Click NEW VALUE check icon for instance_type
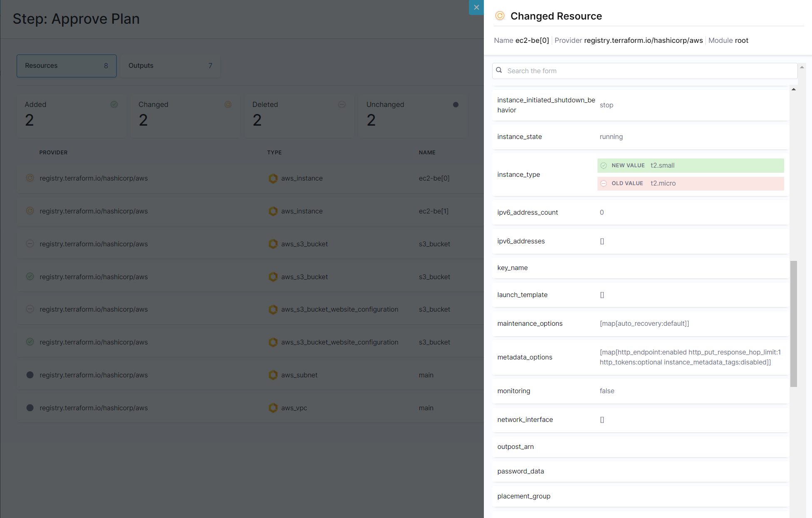This screenshot has height=518, width=812. [604, 166]
